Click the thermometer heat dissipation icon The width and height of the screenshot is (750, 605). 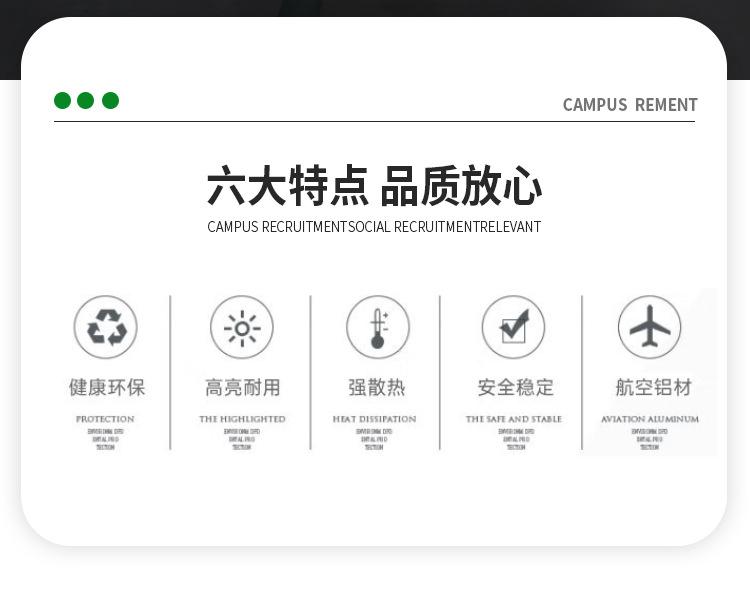pyautogui.click(x=377, y=327)
